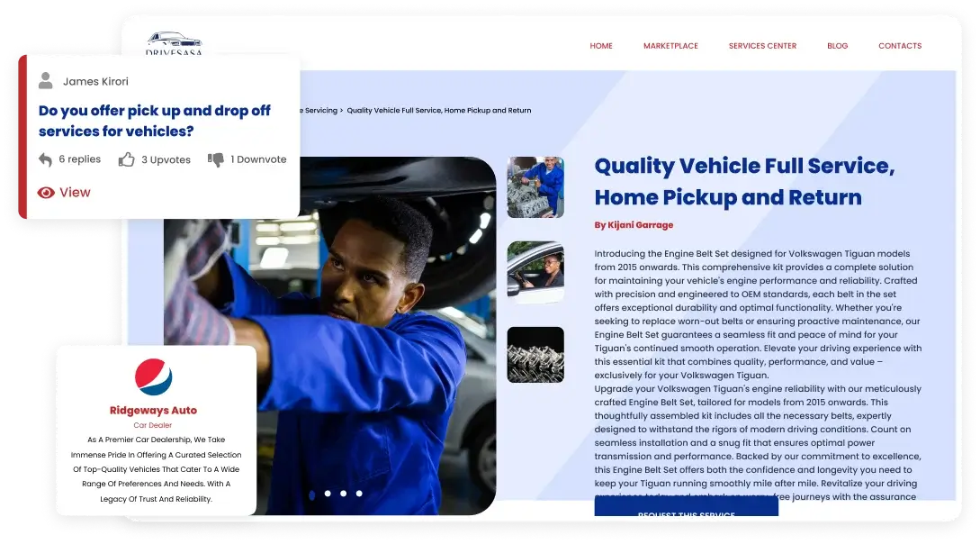The width and height of the screenshot is (980, 544).
Task: Select the mechanic with engine thumbnail
Action: [x=535, y=187]
